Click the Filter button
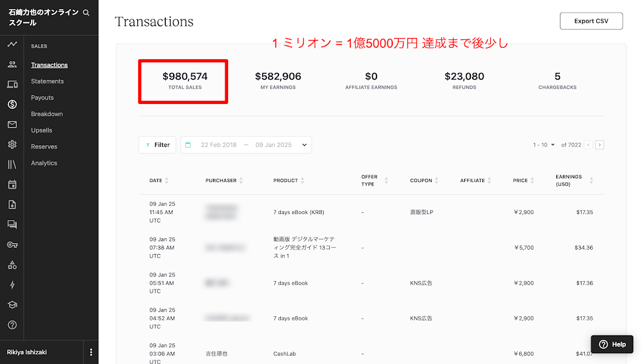Screen dimensions: 644x364 pyautogui.click(x=157, y=145)
